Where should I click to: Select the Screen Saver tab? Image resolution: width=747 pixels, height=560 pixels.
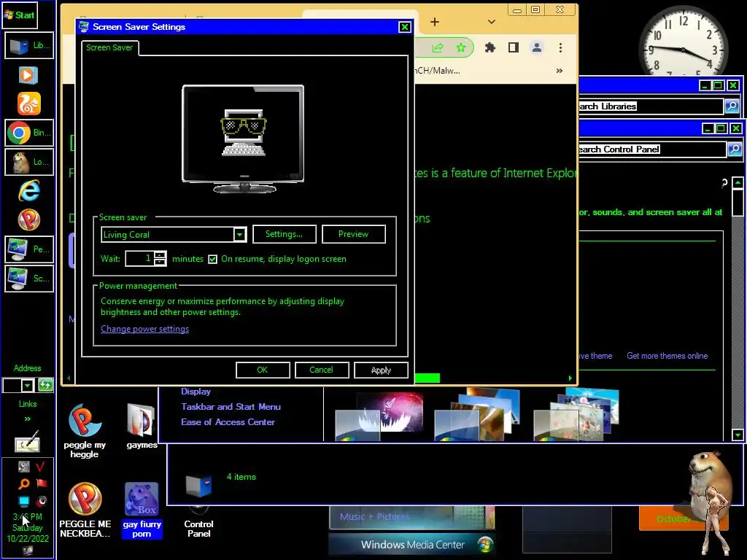coord(109,47)
